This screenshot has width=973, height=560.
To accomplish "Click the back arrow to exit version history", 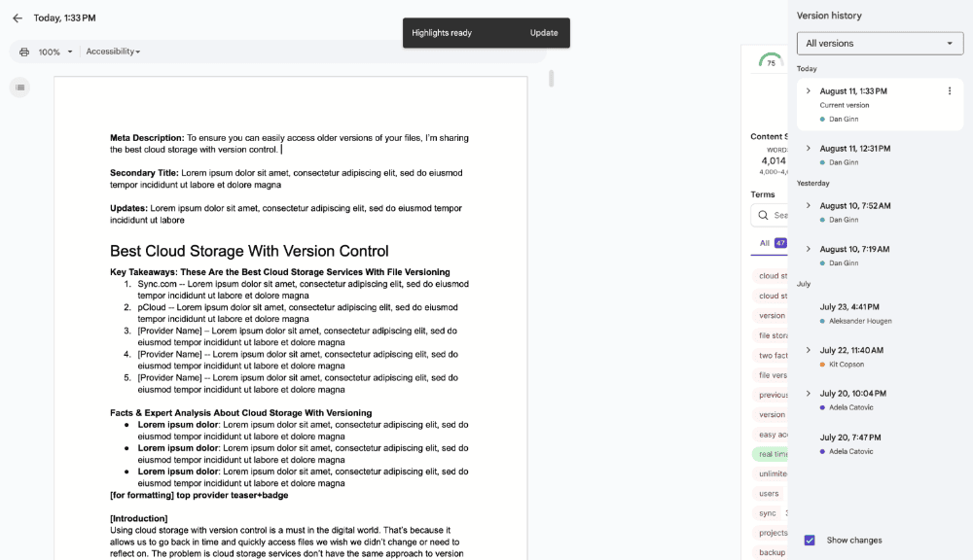I will click(17, 17).
